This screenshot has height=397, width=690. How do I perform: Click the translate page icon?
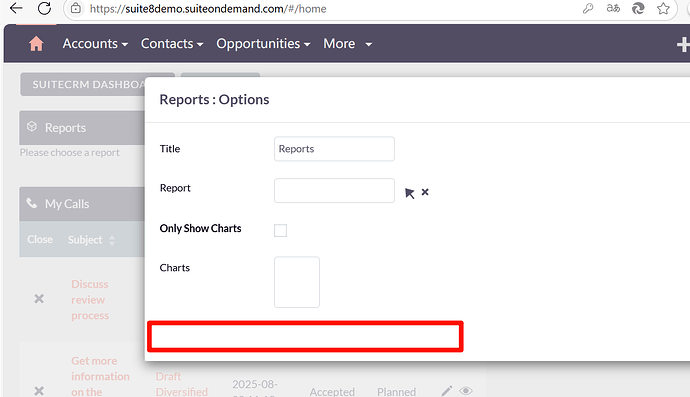(613, 8)
